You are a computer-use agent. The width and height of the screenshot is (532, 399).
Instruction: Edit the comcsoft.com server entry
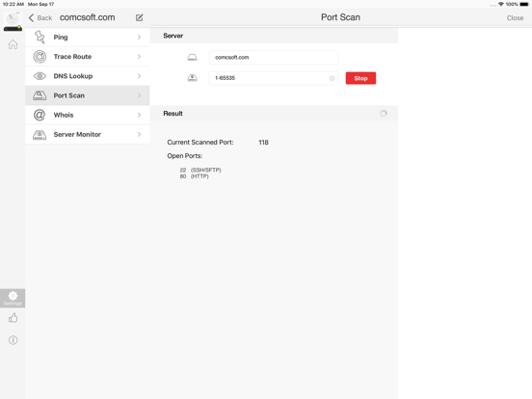tap(139, 17)
